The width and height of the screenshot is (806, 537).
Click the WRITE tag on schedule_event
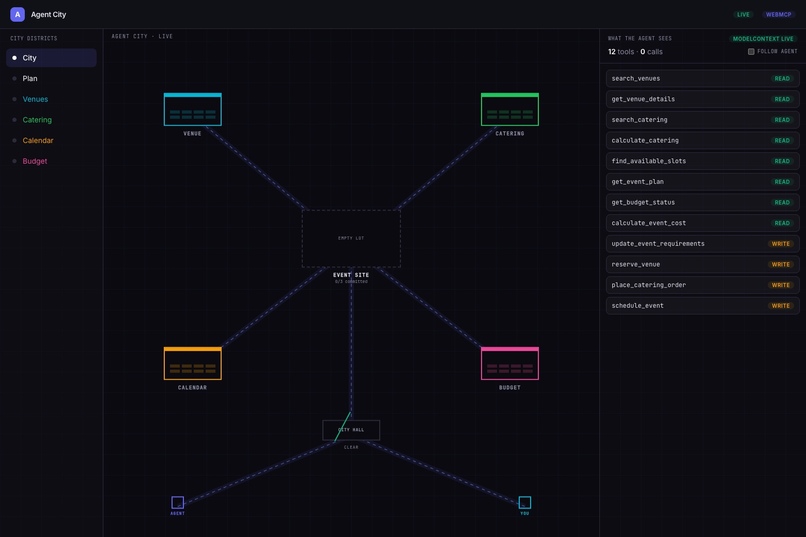[x=780, y=305]
